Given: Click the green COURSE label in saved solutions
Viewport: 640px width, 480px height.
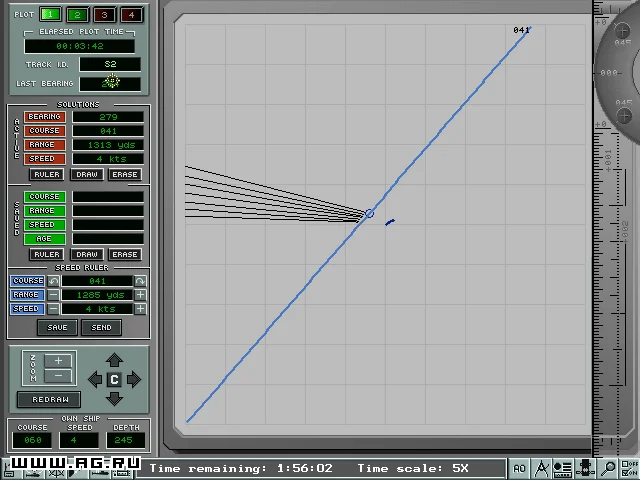Looking at the screenshot, I should 44,197.
